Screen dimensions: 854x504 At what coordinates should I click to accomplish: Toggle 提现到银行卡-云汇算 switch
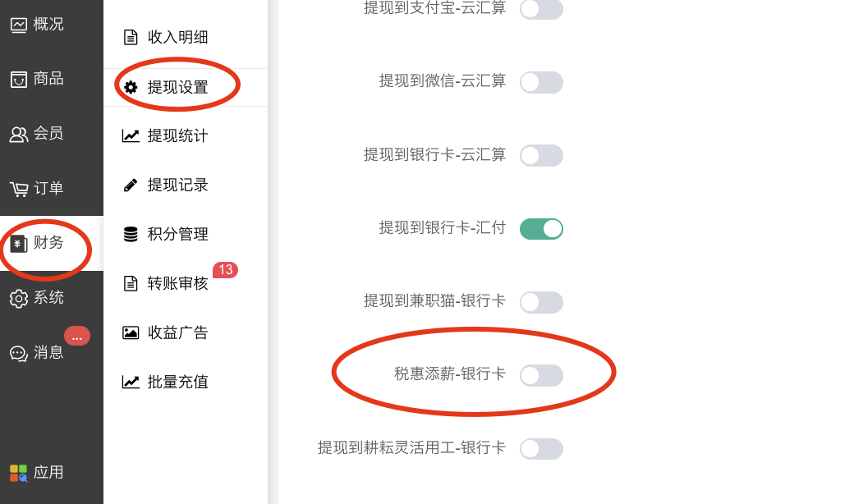[x=541, y=155]
